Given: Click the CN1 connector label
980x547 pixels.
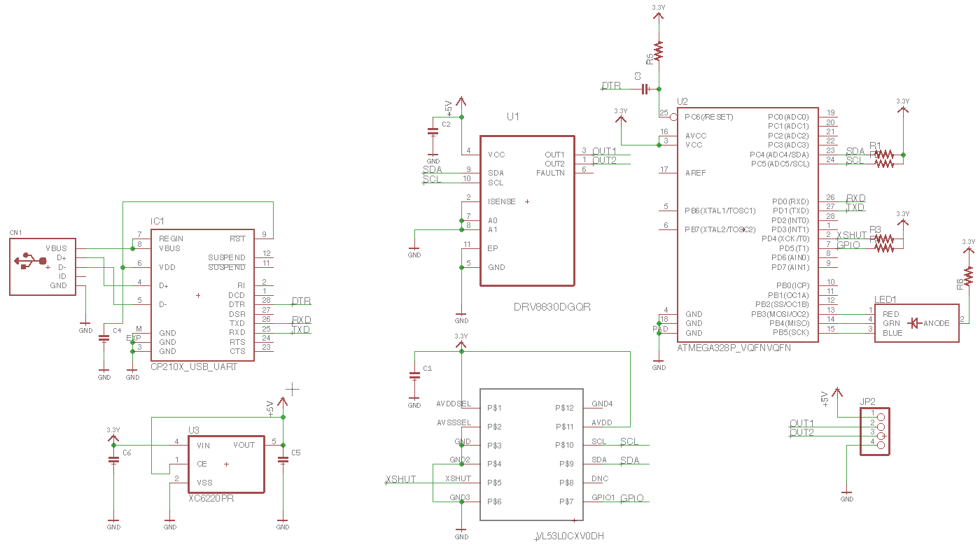Looking at the screenshot, I should pyautogui.click(x=16, y=232).
